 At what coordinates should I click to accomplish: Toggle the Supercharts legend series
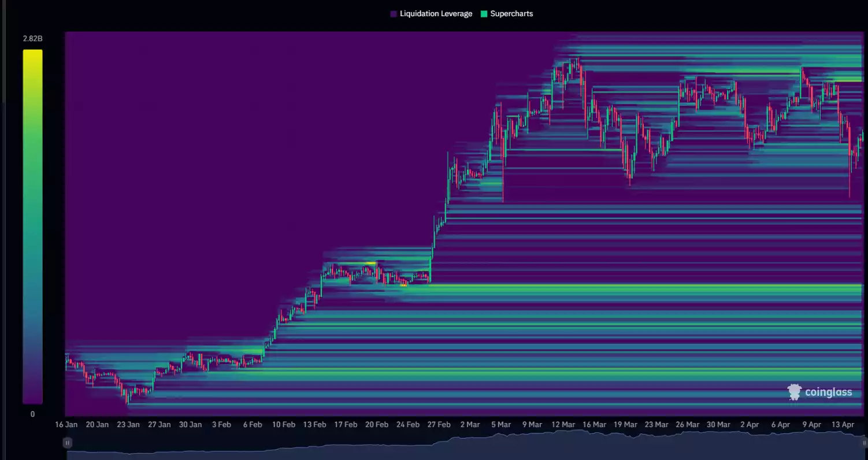[511, 14]
